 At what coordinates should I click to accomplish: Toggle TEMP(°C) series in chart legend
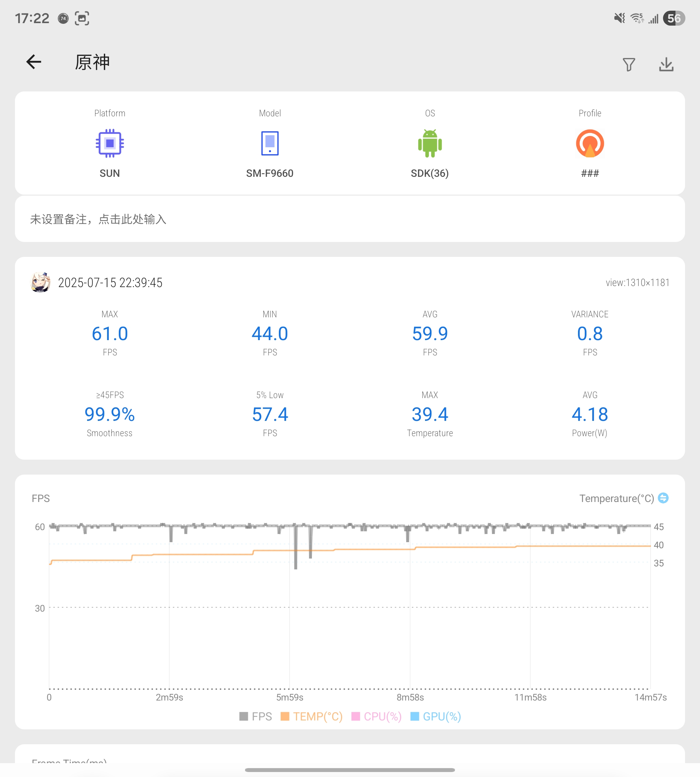coord(312,717)
